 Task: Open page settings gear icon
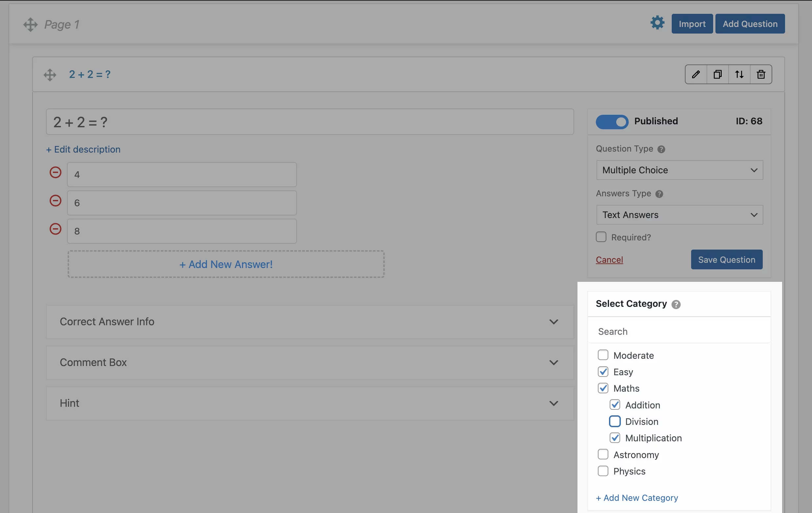pyautogui.click(x=657, y=23)
